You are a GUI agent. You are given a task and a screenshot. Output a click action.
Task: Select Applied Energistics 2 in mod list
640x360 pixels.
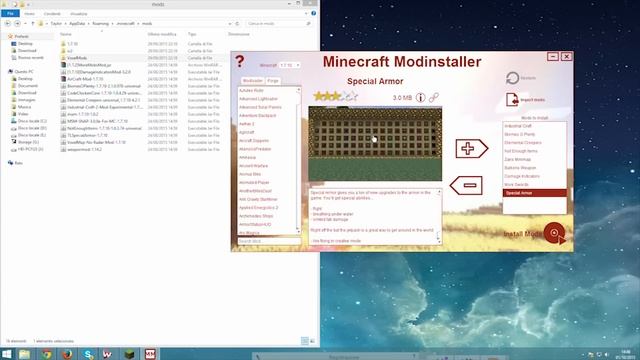pyautogui.click(x=258, y=208)
